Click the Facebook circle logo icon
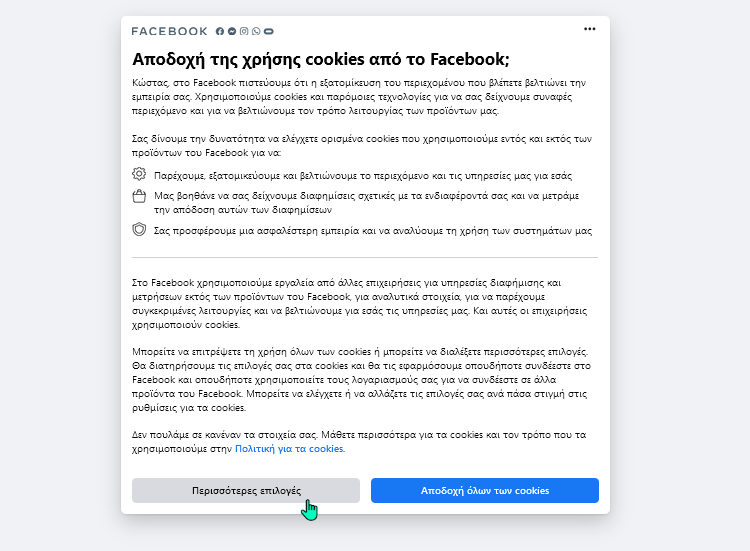This screenshot has height=551, width=750. pyautogui.click(x=220, y=32)
